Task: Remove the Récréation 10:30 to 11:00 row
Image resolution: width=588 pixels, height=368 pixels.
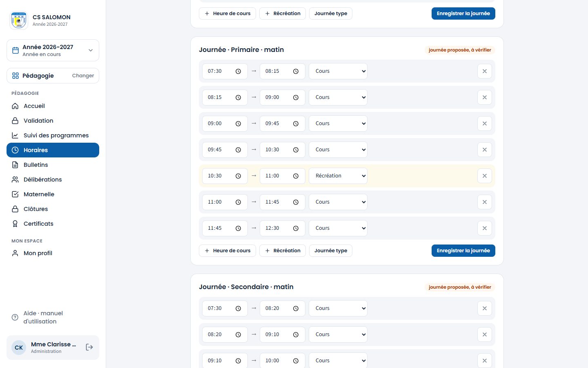Action: (485, 176)
